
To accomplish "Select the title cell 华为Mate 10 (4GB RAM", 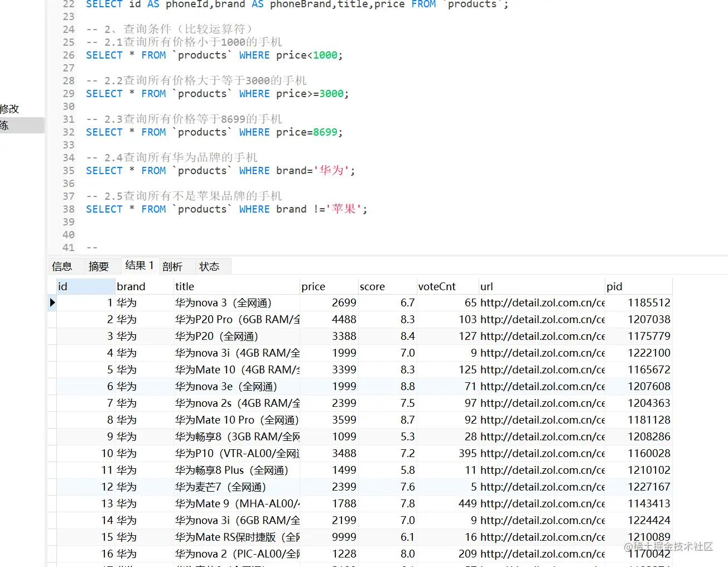I will pos(237,369).
